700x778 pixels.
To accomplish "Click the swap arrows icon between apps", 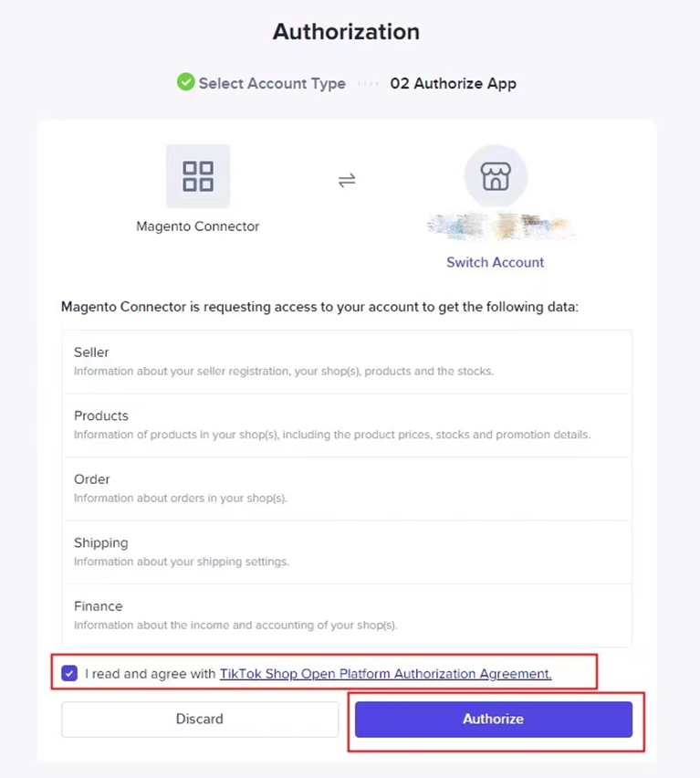I will tap(347, 180).
